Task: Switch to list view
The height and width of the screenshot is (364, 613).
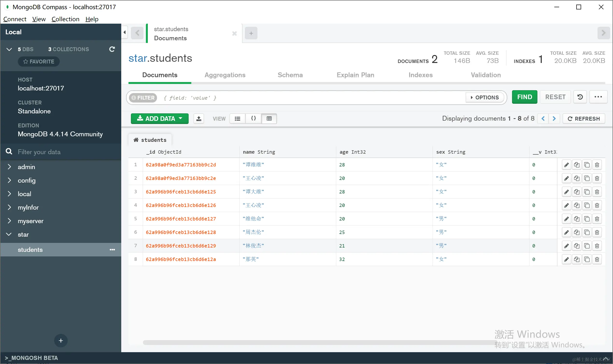Action: pyautogui.click(x=237, y=119)
